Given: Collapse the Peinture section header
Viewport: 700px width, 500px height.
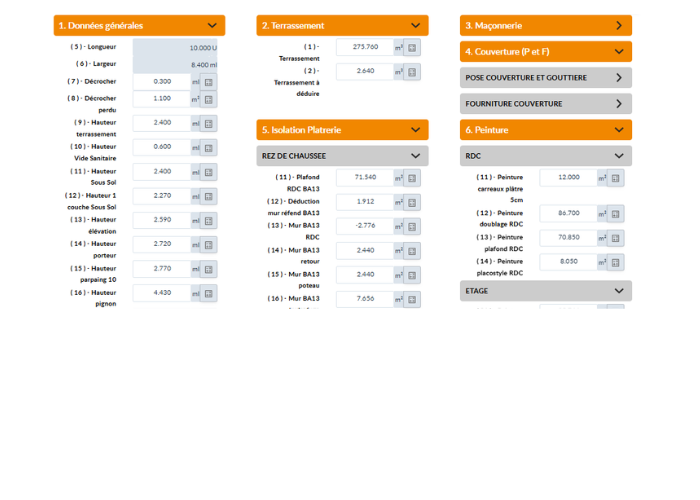Looking at the screenshot, I should point(619,130).
